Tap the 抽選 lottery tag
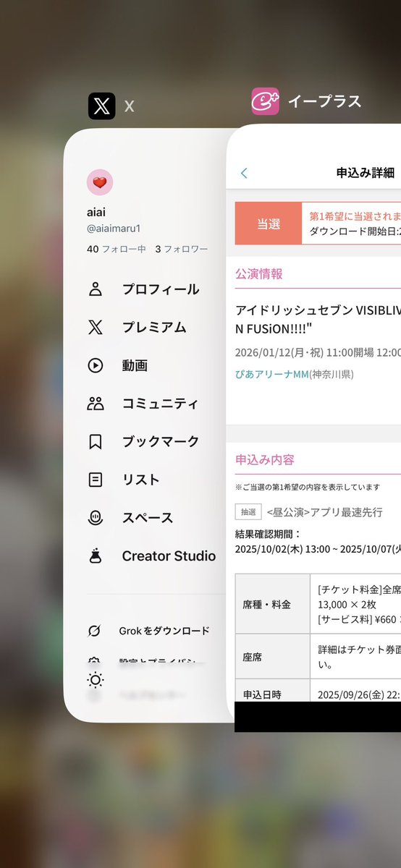401x868 pixels. [x=248, y=512]
